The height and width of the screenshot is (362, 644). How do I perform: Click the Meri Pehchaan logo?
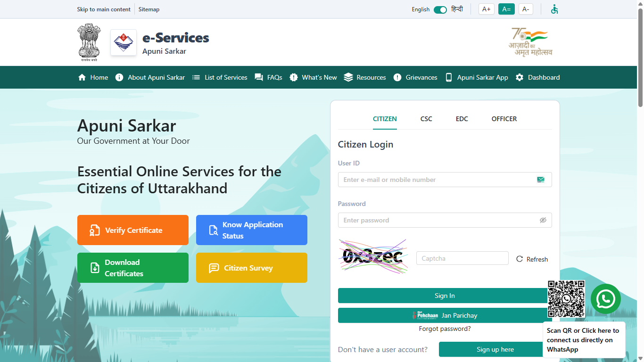click(425, 315)
